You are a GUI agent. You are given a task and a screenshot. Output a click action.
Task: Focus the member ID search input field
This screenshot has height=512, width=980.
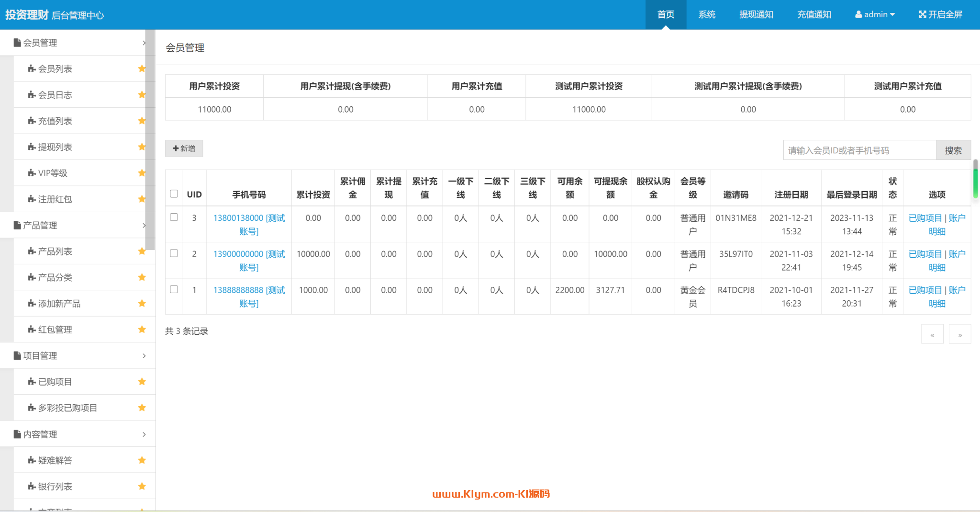coord(859,150)
